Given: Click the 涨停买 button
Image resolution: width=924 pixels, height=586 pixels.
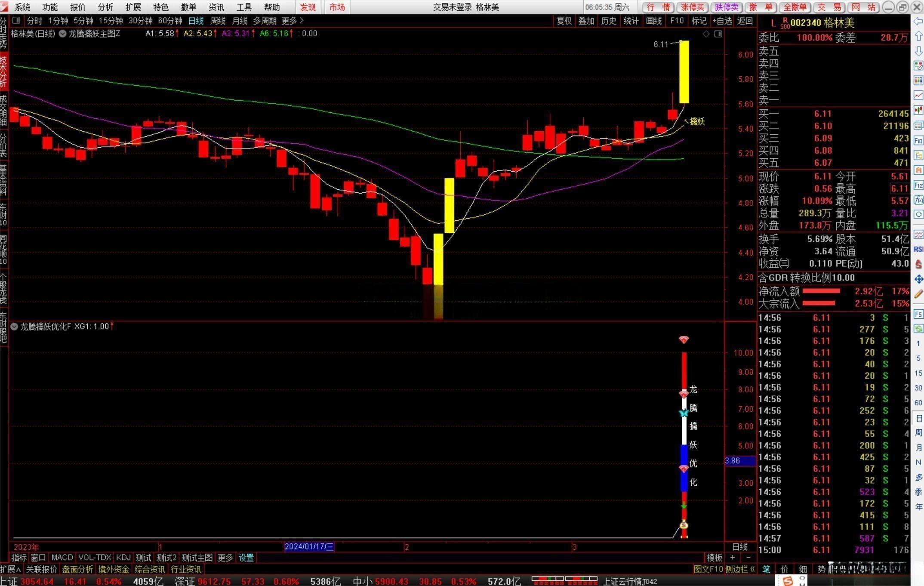Looking at the screenshot, I should point(693,7).
